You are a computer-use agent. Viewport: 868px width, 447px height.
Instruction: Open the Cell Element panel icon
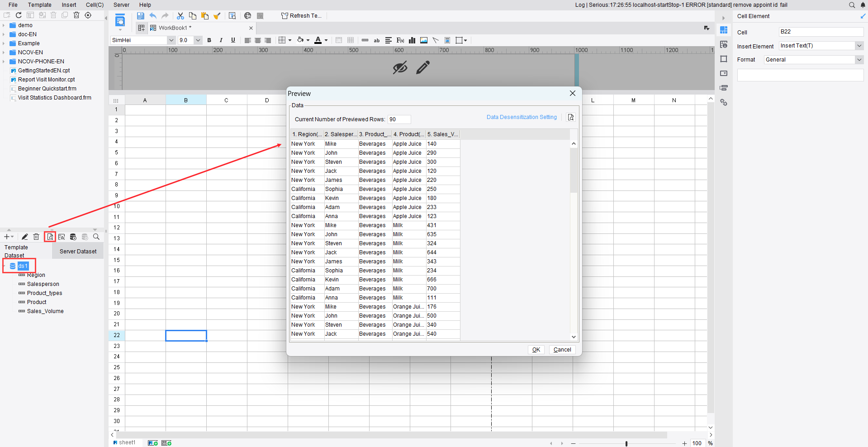click(724, 30)
